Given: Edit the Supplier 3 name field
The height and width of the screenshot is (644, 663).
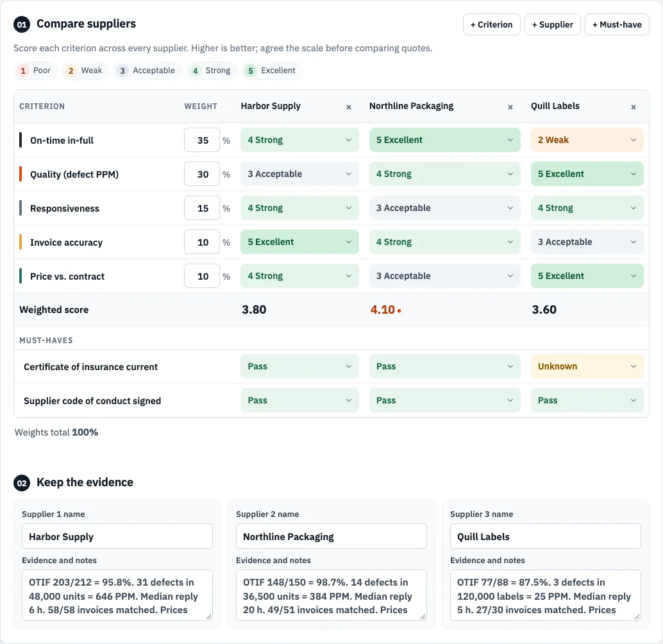Looking at the screenshot, I should pyautogui.click(x=546, y=537).
